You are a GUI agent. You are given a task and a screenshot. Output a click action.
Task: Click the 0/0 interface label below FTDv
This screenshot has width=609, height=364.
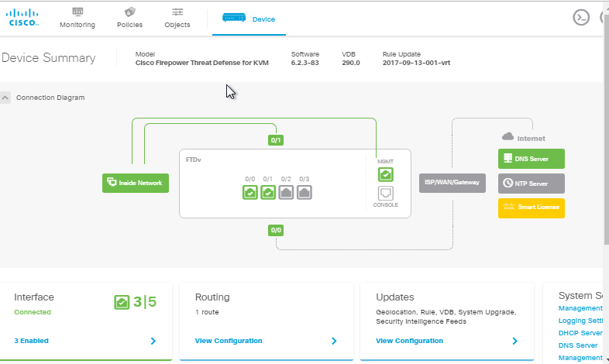tap(276, 230)
